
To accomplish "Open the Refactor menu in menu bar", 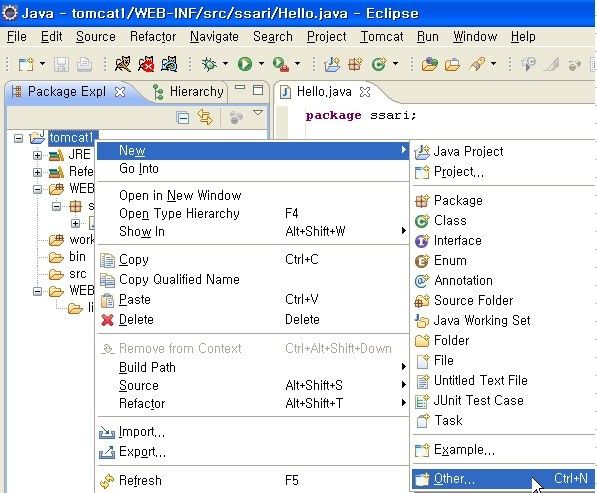I will pos(153,37).
